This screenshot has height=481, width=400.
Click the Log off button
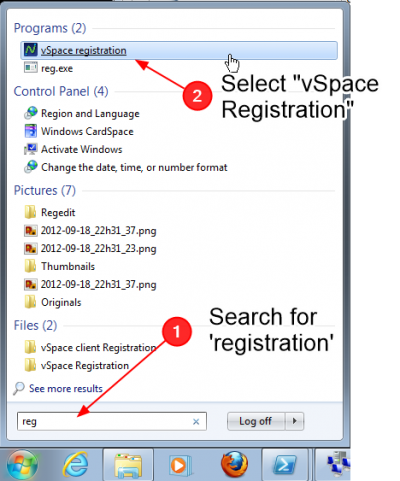click(x=256, y=422)
